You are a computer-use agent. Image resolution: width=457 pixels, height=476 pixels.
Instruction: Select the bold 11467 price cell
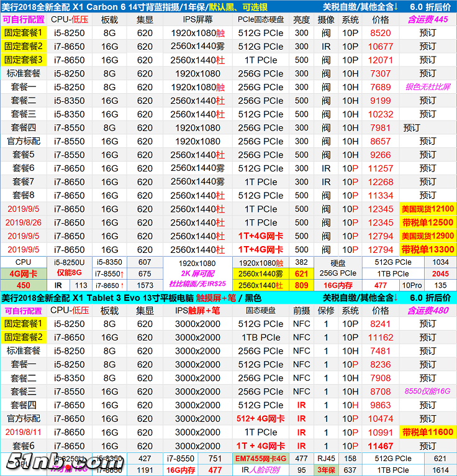point(381,446)
